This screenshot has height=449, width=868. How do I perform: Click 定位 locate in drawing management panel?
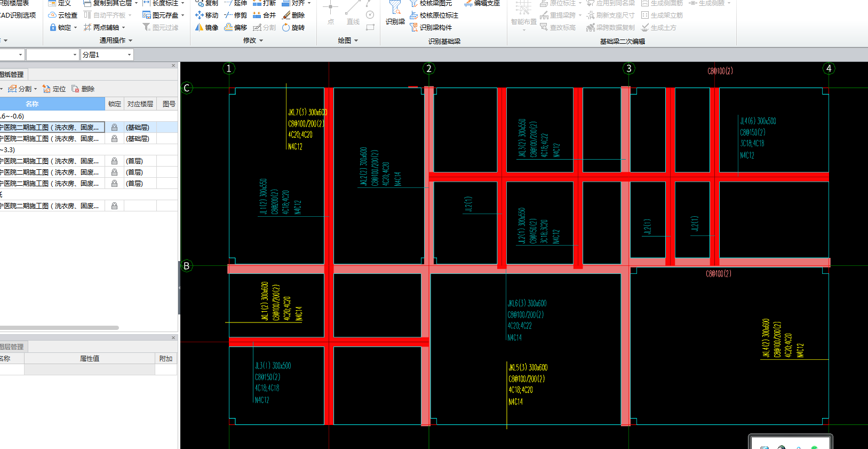tap(54, 89)
